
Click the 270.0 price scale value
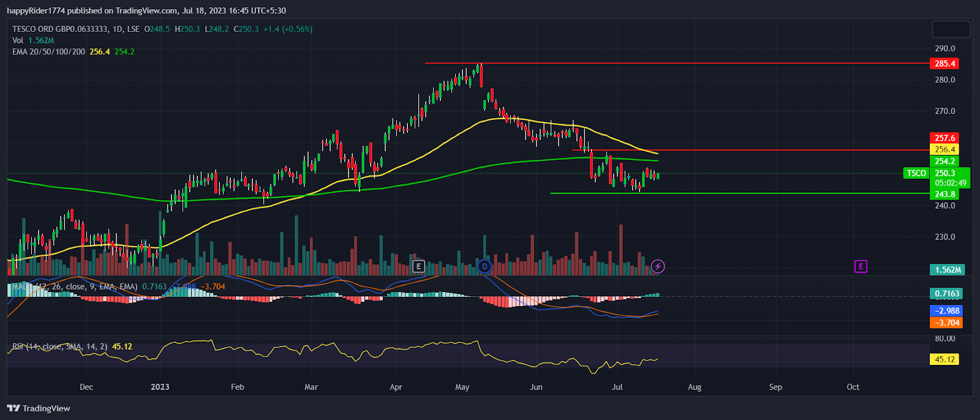tap(944, 111)
